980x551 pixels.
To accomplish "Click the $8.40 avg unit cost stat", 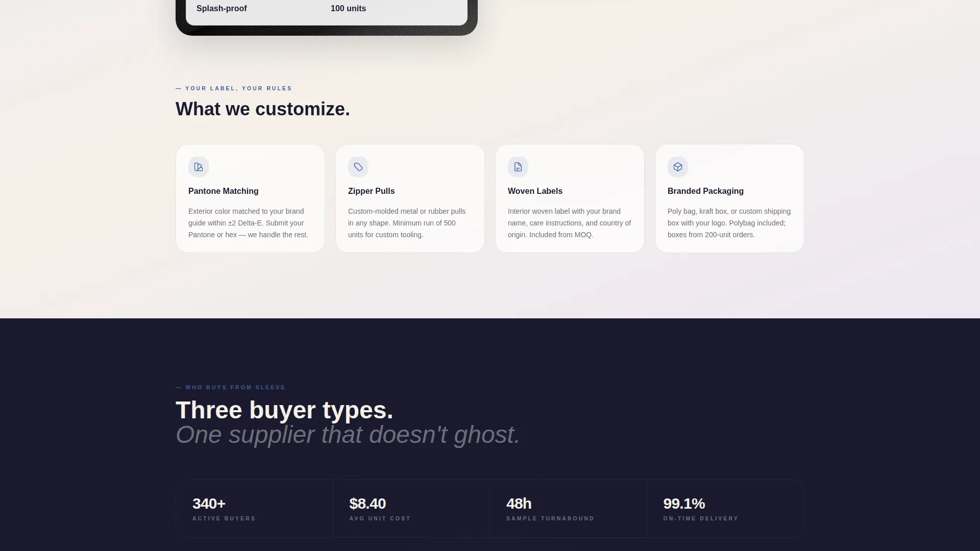I will 411,509.
